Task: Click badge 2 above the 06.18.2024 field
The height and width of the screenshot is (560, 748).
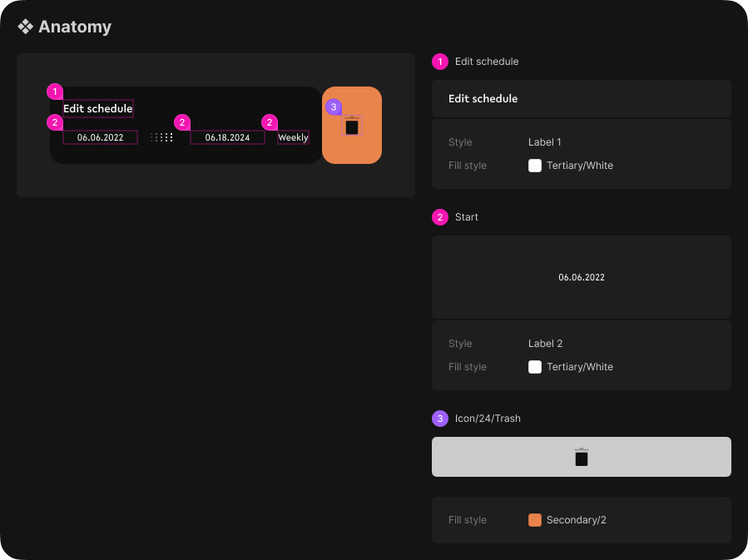Action: tap(182, 121)
